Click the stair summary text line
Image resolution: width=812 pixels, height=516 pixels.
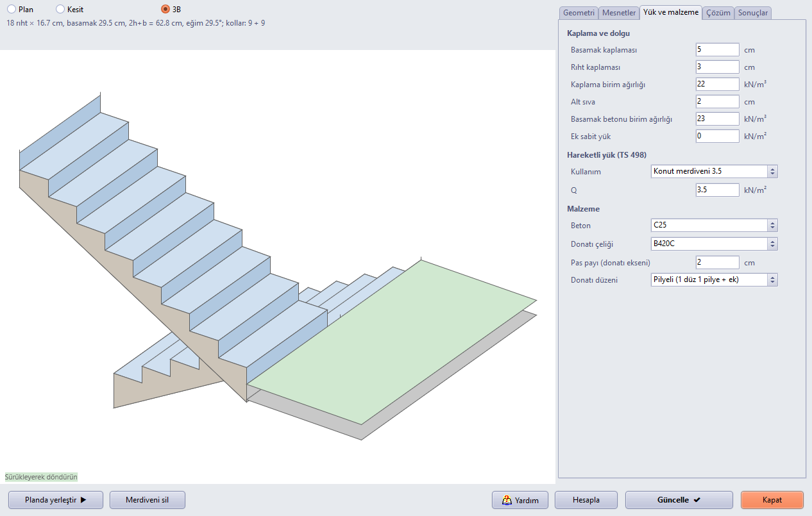click(x=136, y=23)
